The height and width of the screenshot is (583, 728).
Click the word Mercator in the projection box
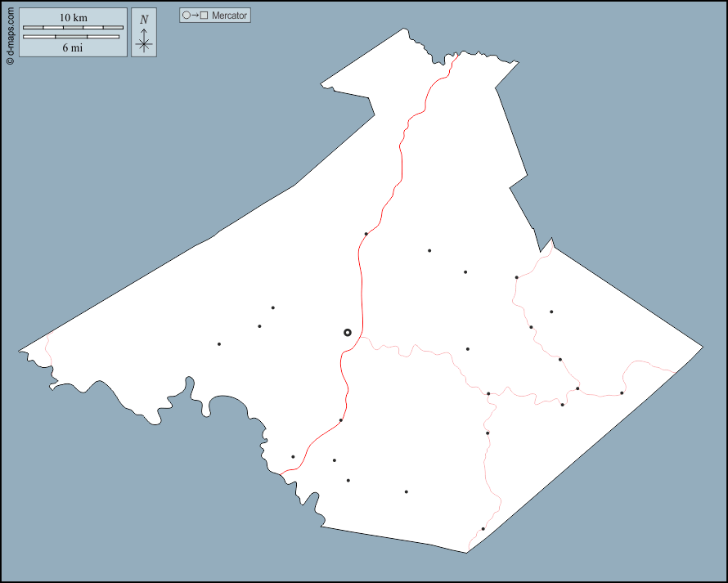(x=229, y=16)
